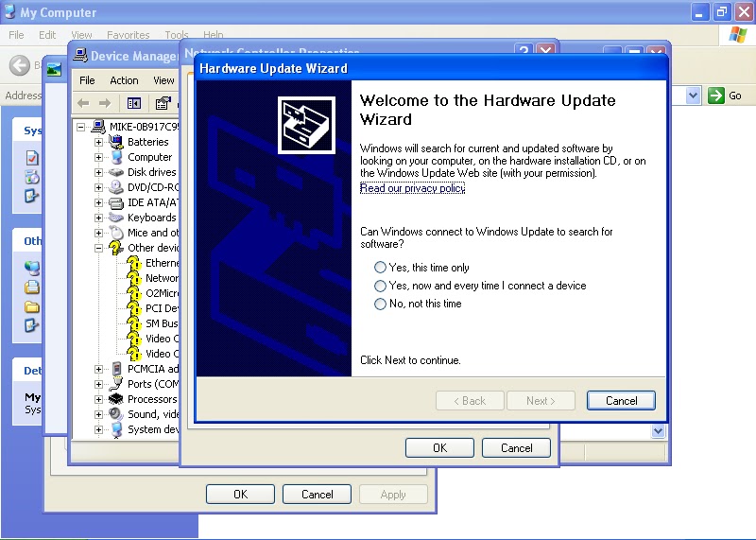Open My Computer Edit menu
Screen dimensions: 756x540
pos(47,35)
